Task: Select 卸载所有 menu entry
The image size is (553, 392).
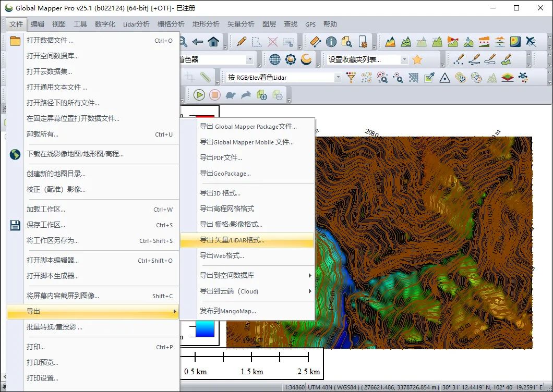Action: [93, 134]
